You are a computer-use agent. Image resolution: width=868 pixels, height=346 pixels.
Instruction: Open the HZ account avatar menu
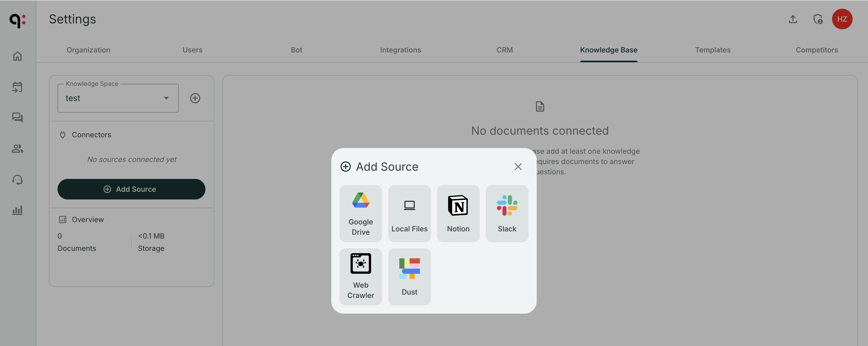(842, 19)
